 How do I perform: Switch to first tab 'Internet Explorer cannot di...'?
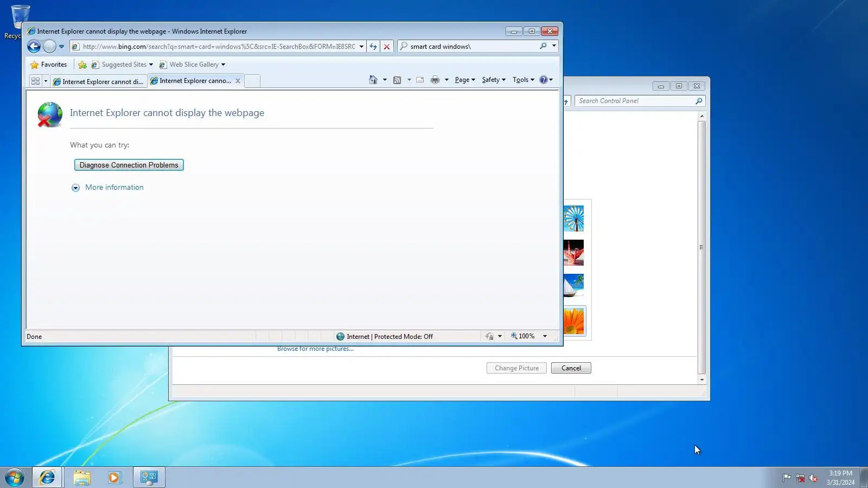(x=98, y=81)
